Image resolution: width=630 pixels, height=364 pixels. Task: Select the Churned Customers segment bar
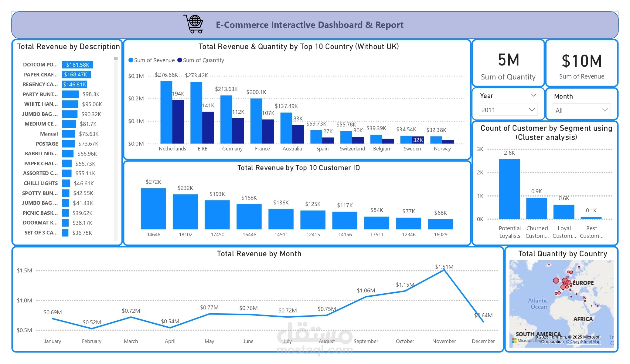tap(536, 208)
